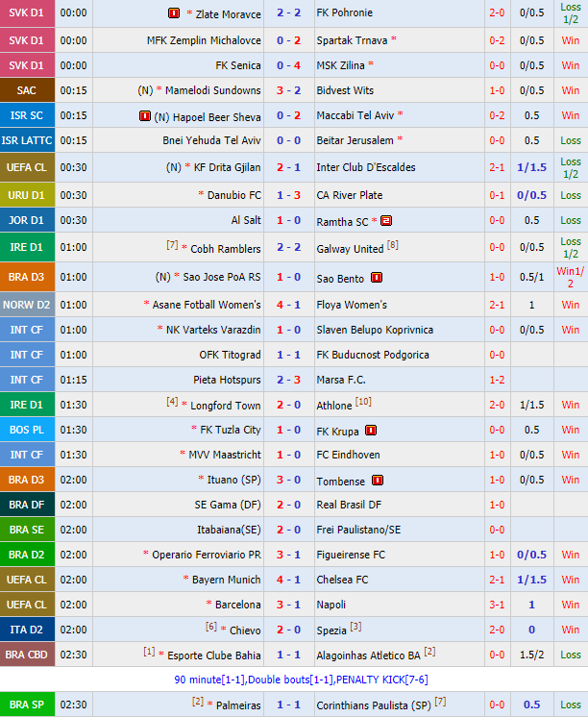
Task: Click the 1.5/2 handicap for Esporte Clube Bahia
Action: [531, 655]
